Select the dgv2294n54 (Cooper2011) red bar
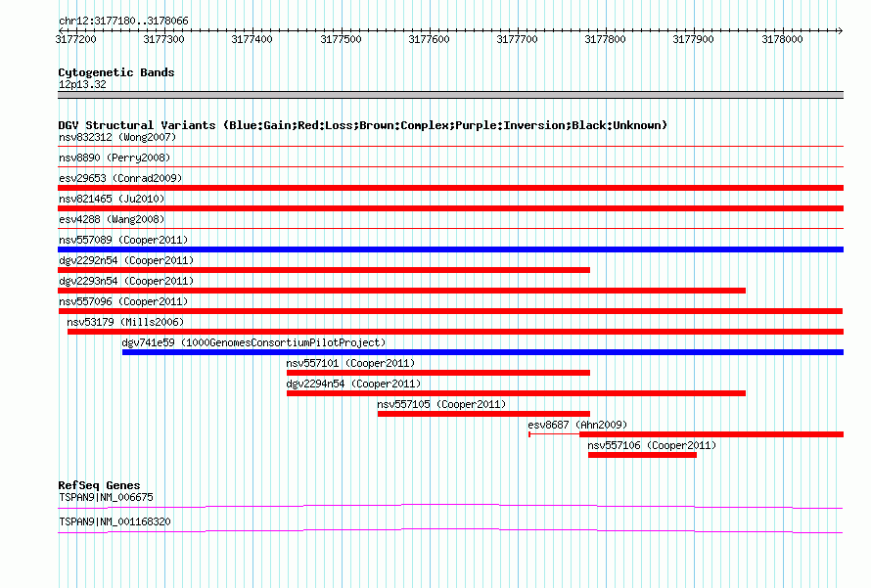871x588 pixels. point(516,393)
